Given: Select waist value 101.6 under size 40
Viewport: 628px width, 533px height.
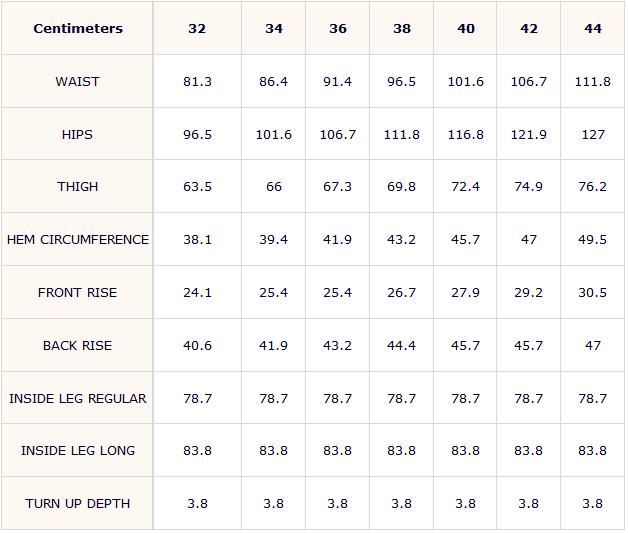Looking at the screenshot, I should [x=465, y=82].
